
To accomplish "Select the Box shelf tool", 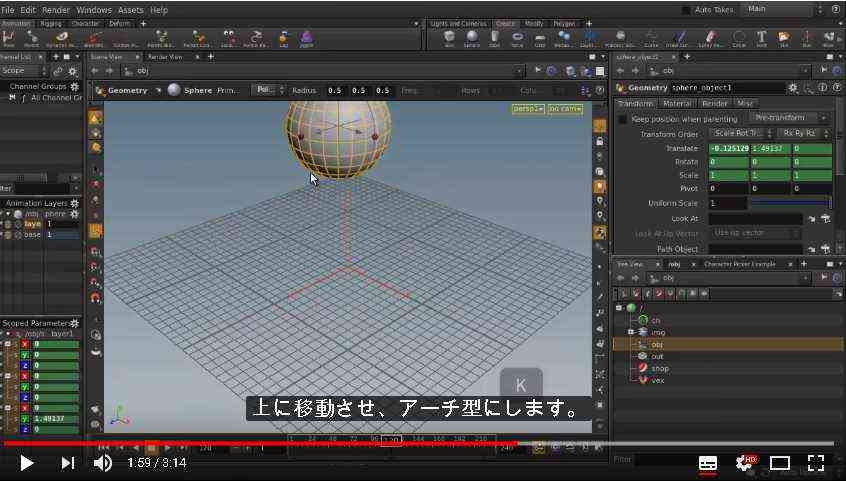I will (449, 38).
